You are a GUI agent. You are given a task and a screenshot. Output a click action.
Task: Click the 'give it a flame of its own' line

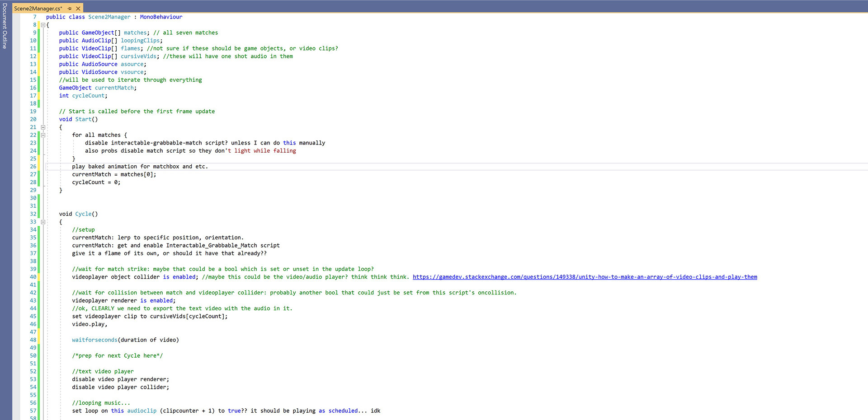point(169,253)
